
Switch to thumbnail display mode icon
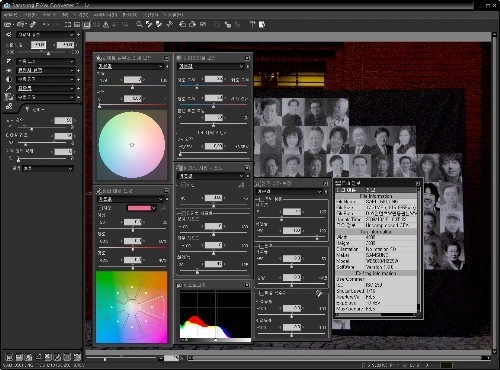tap(77, 24)
